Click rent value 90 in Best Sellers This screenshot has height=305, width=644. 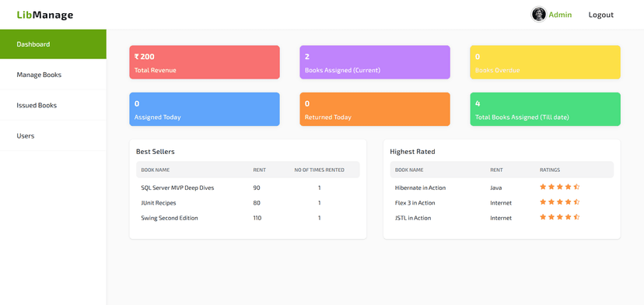[257, 188]
